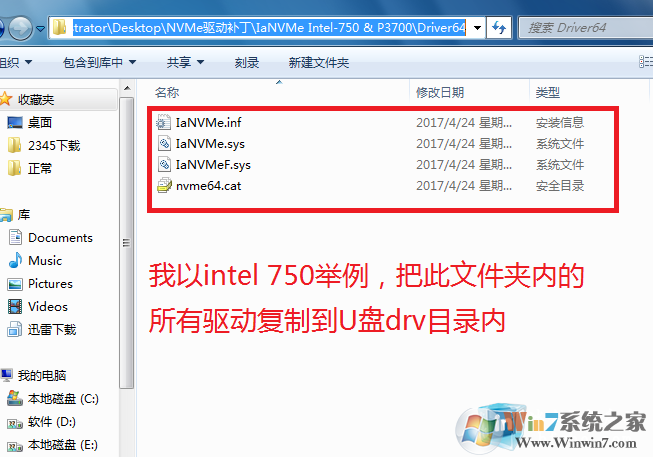Sort by the 类型 column header
This screenshot has height=457, width=653.
pos(547,92)
